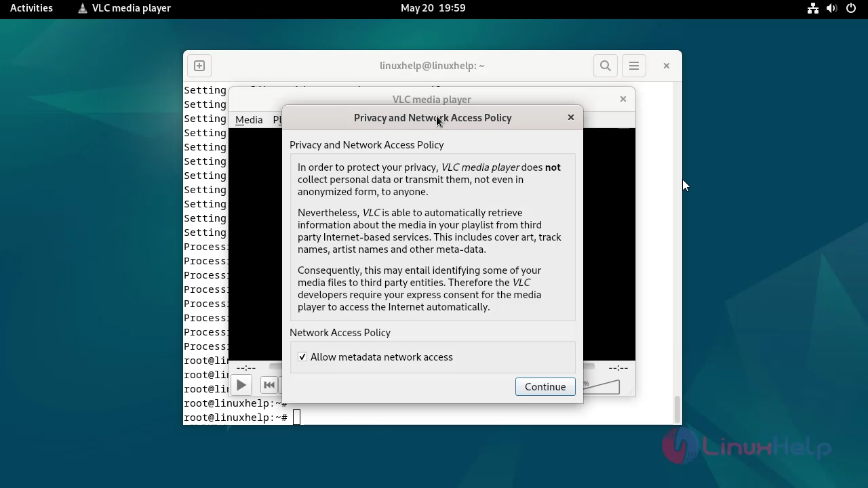Click the terminal title linuxhelp@linuxhelp: ~
Viewport: 868px width, 488px height.
[x=432, y=66]
